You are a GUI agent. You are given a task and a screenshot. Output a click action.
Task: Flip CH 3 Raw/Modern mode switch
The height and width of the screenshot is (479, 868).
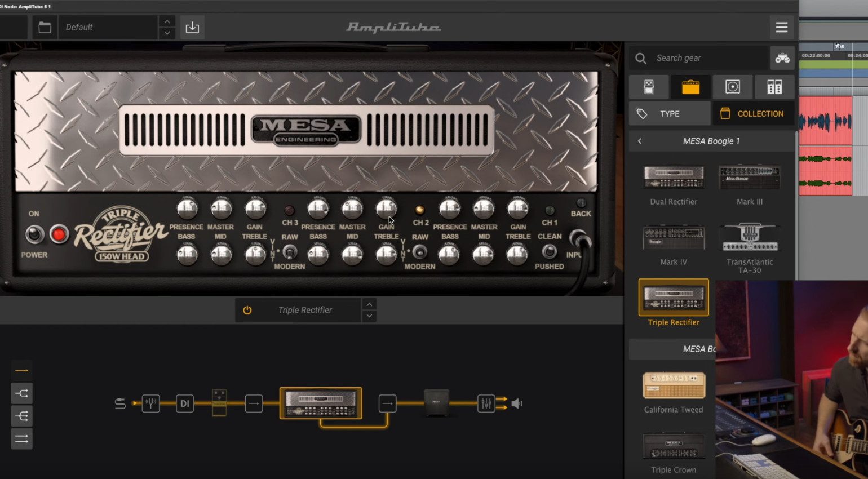click(289, 252)
